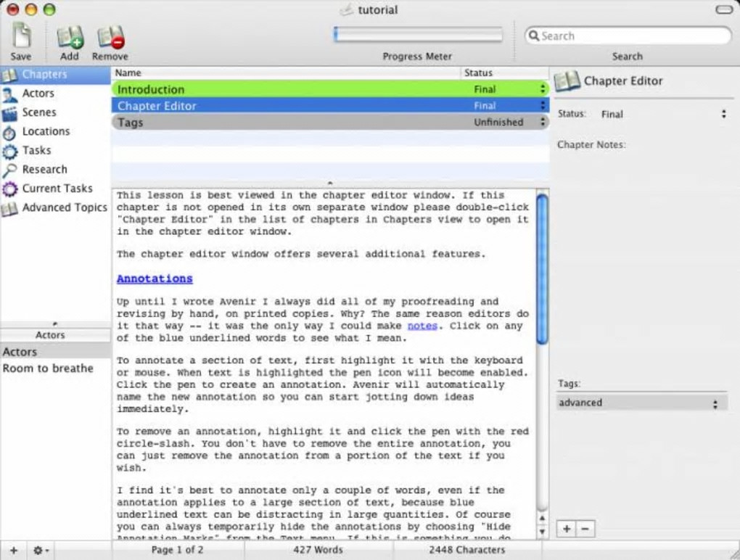Click the splitter handle above Actors pane
Screen dimensions: 740x560
(x=55, y=324)
